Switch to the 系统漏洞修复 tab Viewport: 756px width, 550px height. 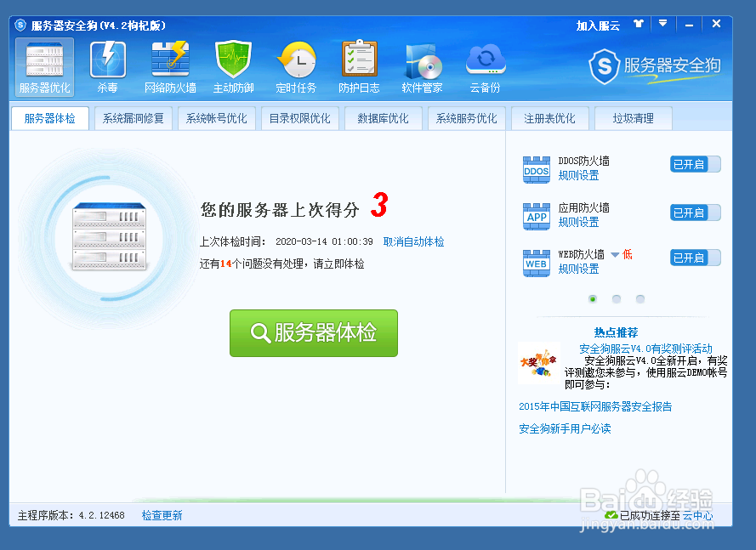[x=133, y=118]
